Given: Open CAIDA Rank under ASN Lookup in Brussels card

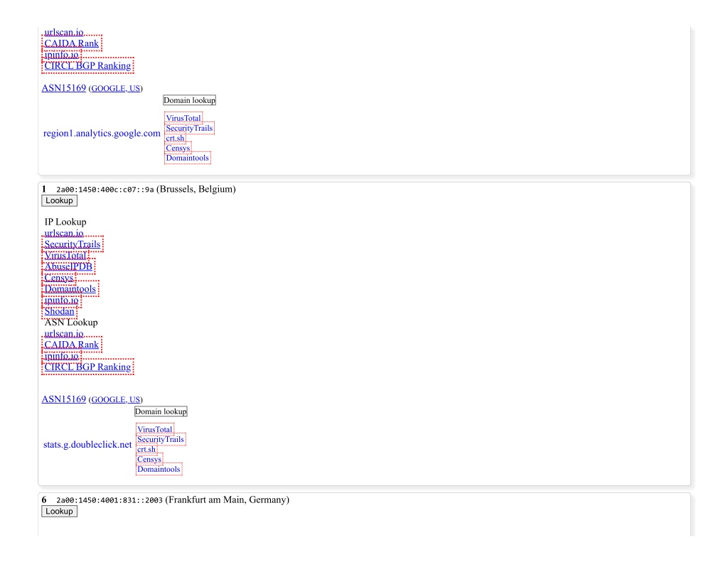Looking at the screenshot, I should (72, 345).
